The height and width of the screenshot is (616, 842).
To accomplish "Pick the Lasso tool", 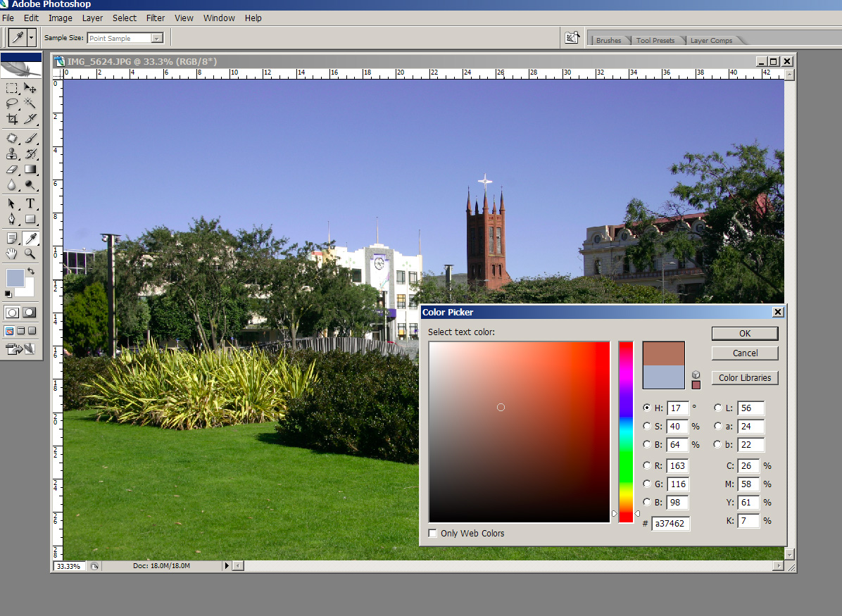I will [x=12, y=103].
